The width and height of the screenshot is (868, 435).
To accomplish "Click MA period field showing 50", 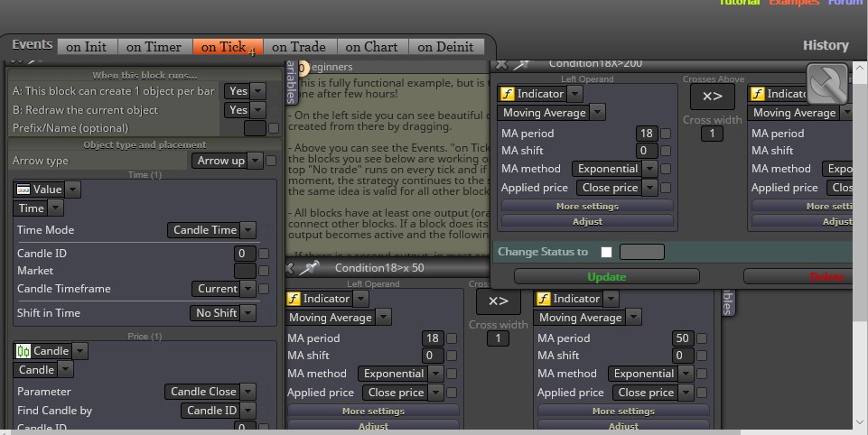I will tap(683, 338).
